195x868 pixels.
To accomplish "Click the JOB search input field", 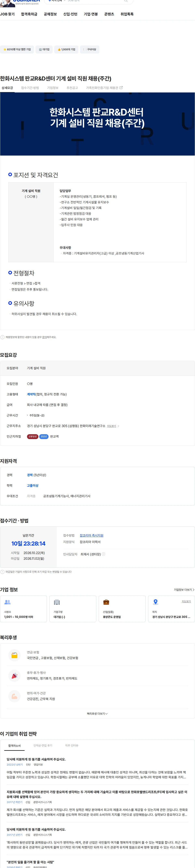I will [94, 1].
